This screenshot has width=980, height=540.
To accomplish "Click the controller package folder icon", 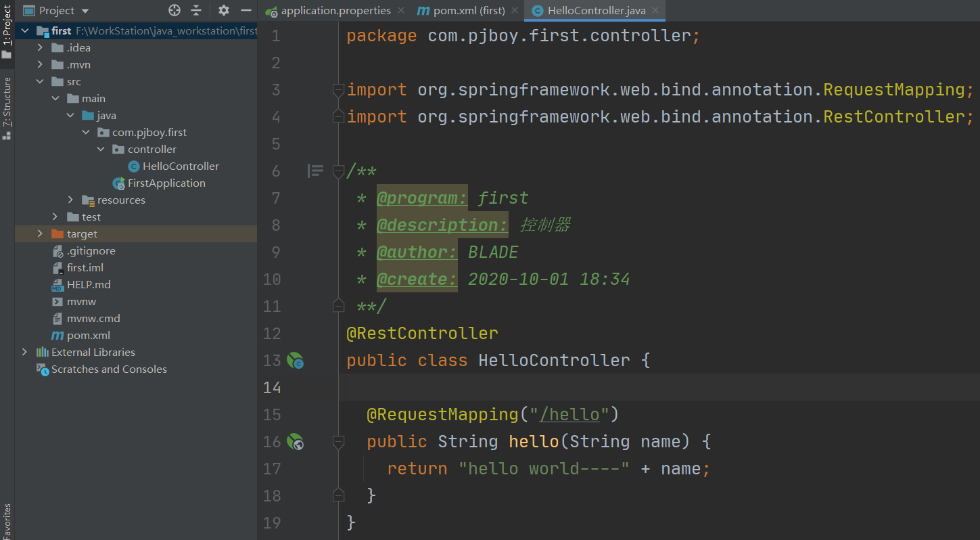I will click(118, 149).
